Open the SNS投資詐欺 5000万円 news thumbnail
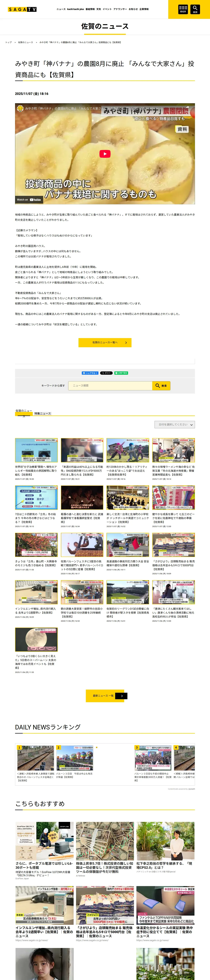The height and width of the screenshot is (980, 210). click(x=82, y=450)
